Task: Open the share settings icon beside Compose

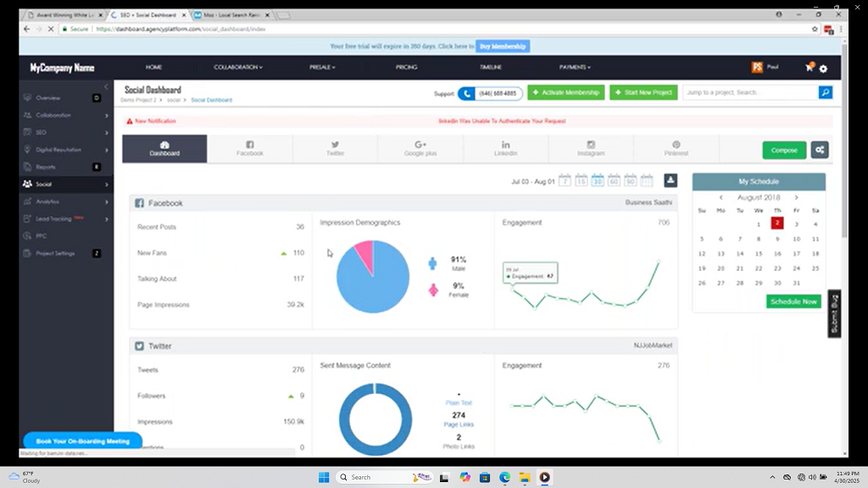Action: pyautogui.click(x=819, y=150)
